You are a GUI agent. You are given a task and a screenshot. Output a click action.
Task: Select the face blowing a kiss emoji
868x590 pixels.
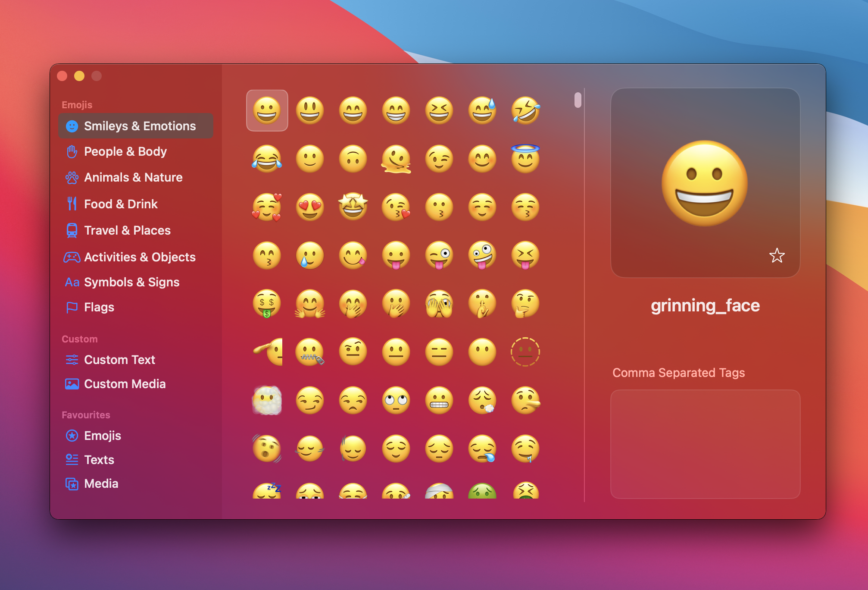pos(396,207)
